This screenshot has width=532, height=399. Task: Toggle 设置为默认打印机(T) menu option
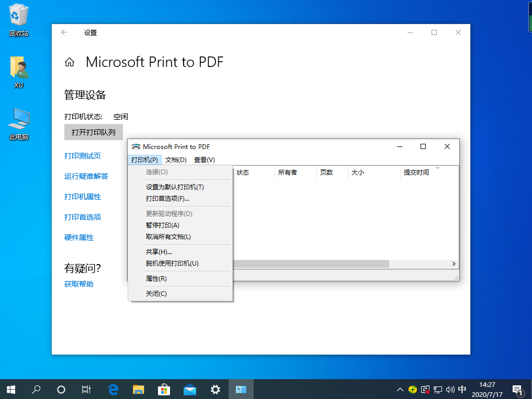point(175,187)
